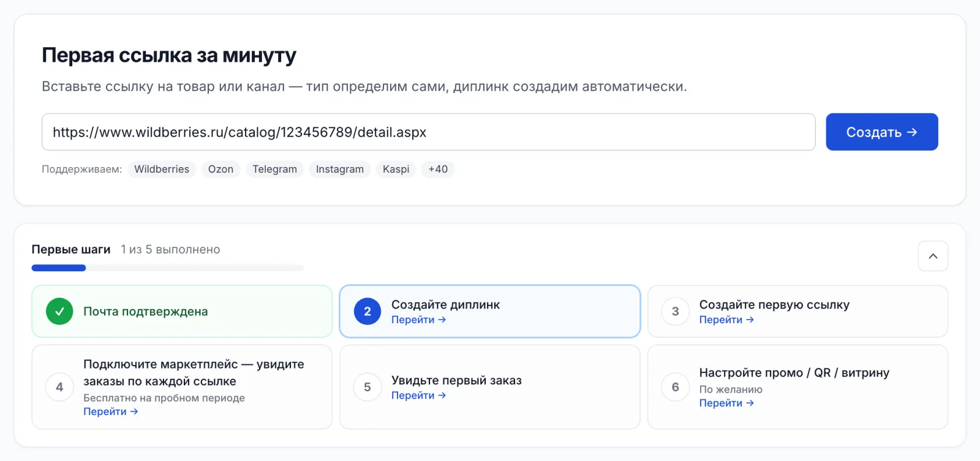Viewport: 980px width, 461px height.
Task: Click the Бесплатно на пробном периоде note
Action: pyautogui.click(x=164, y=398)
